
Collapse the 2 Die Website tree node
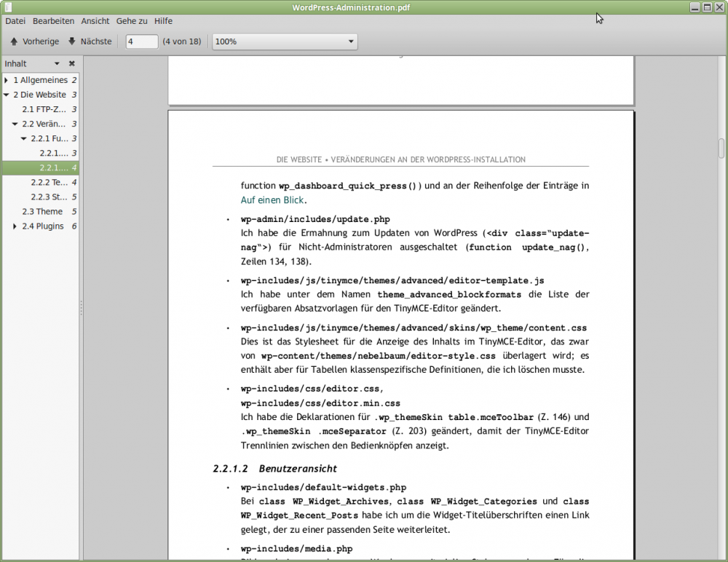pos(6,95)
